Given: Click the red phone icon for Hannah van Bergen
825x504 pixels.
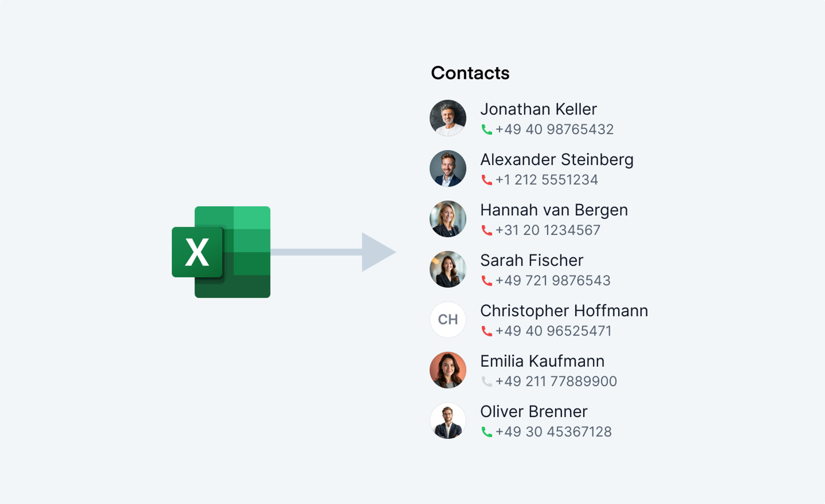Looking at the screenshot, I should tap(486, 230).
